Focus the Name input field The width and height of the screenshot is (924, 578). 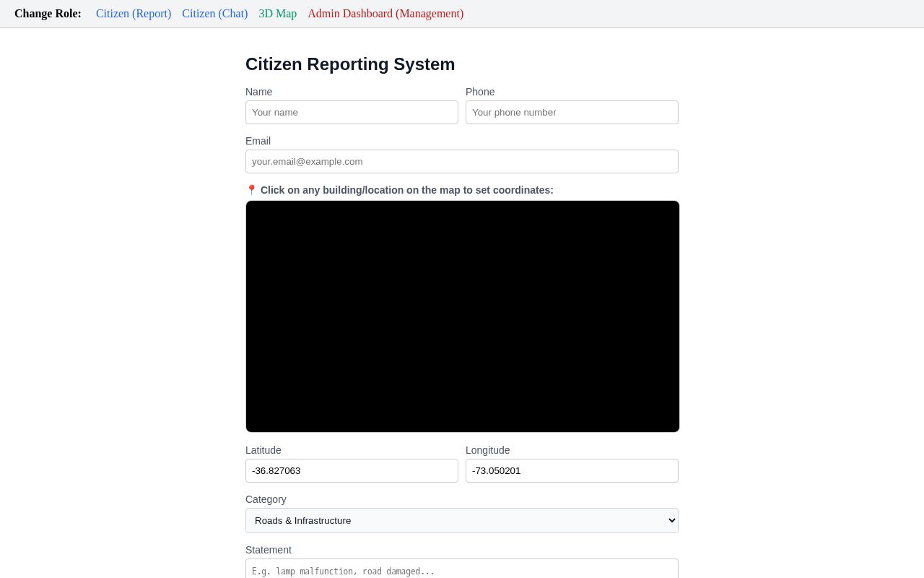(x=352, y=113)
